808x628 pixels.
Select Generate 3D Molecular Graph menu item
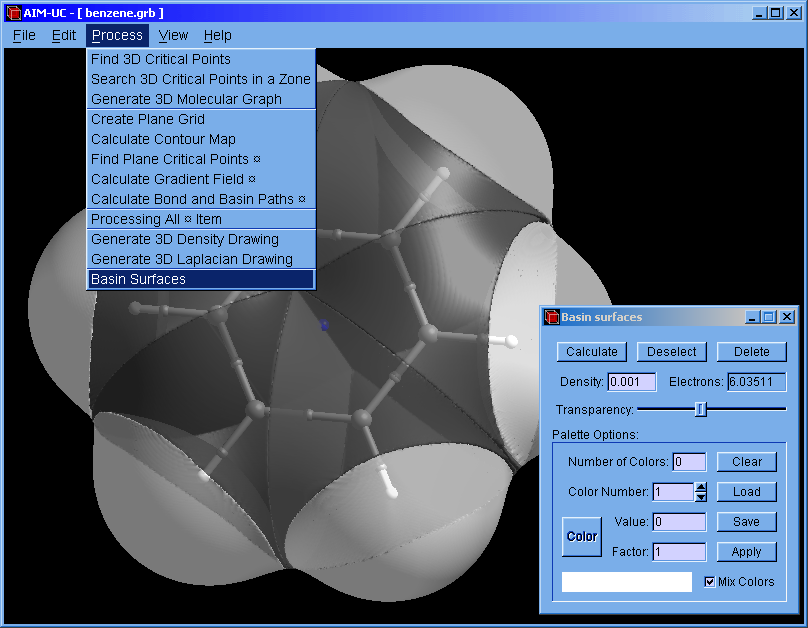(x=186, y=99)
